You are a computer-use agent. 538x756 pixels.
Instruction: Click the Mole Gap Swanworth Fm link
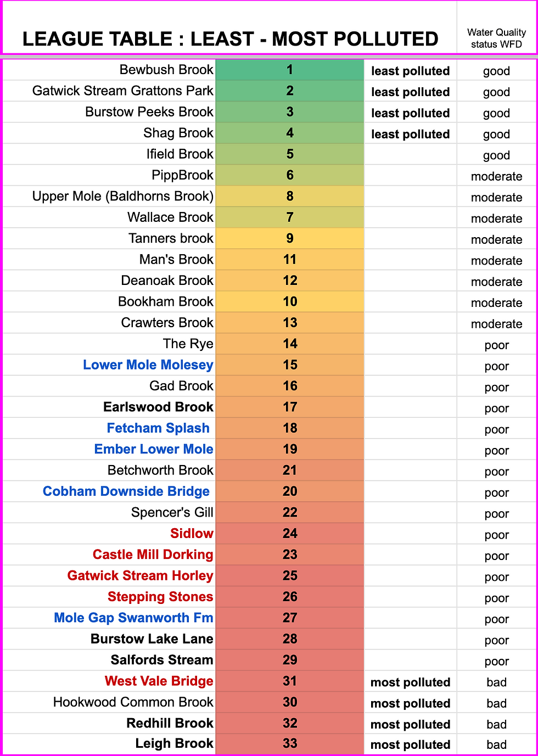(133, 618)
